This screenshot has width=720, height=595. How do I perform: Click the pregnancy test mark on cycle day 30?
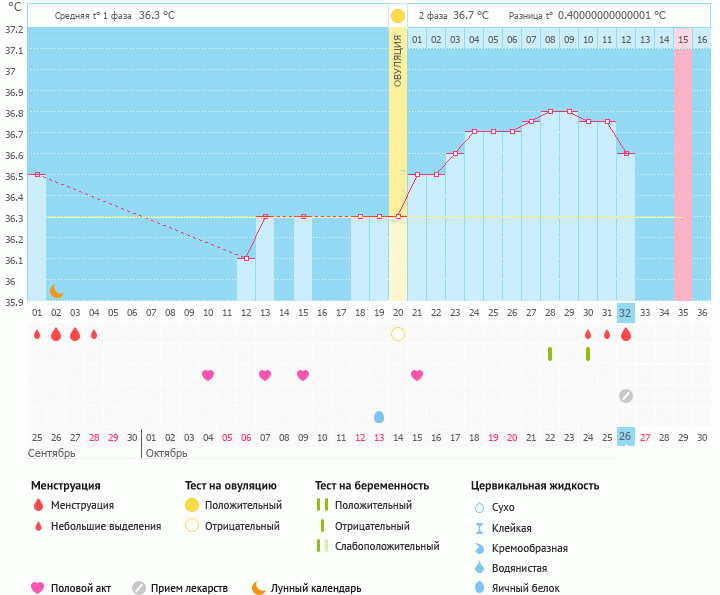click(x=588, y=354)
